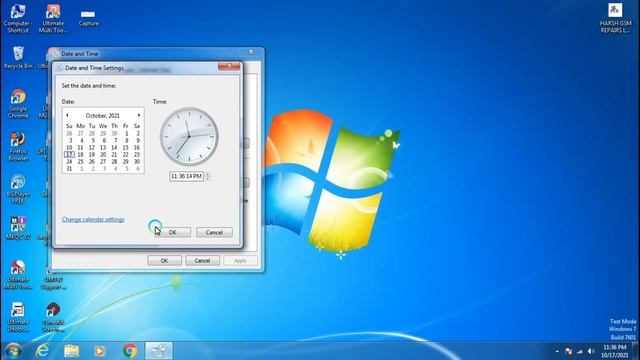This screenshot has width=640, height=360.
Task: Open the Action Center flag icon
Action: 569,351
